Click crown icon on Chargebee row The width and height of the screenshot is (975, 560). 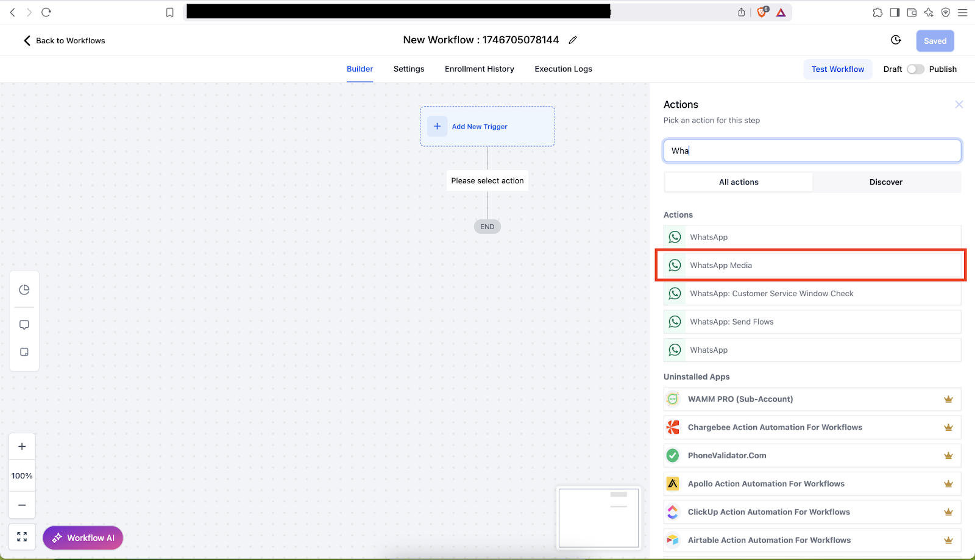pyautogui.click(x=948, y=428)
